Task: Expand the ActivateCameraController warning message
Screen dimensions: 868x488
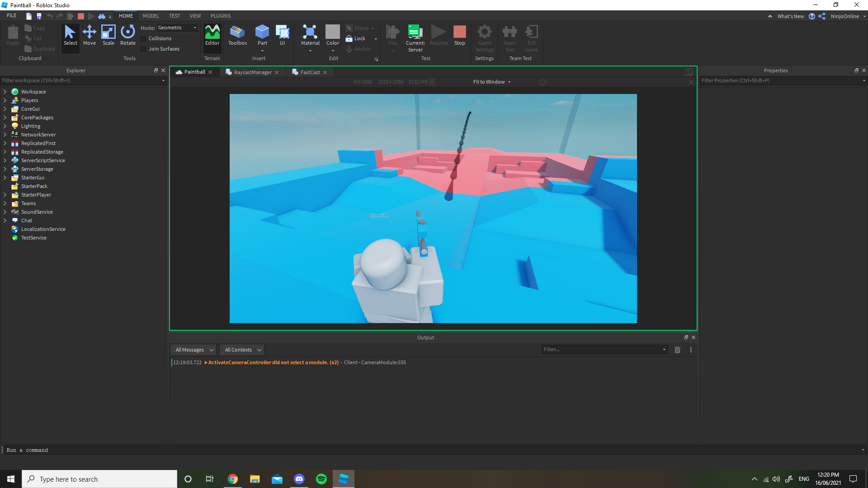Action: (206, 363)
